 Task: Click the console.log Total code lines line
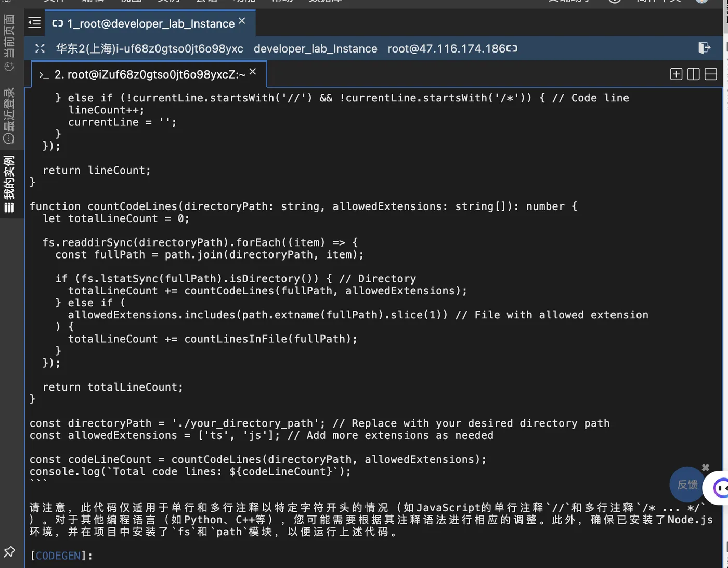pos(190,471)
